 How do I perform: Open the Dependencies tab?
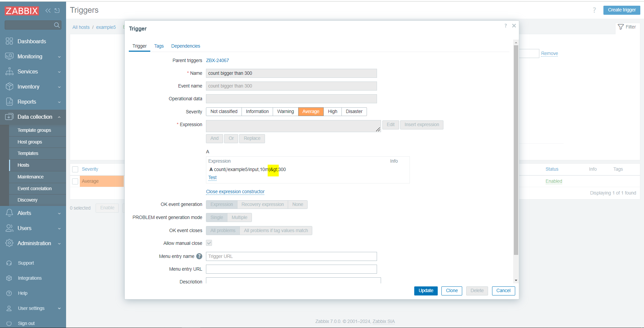tap(185, 46)
